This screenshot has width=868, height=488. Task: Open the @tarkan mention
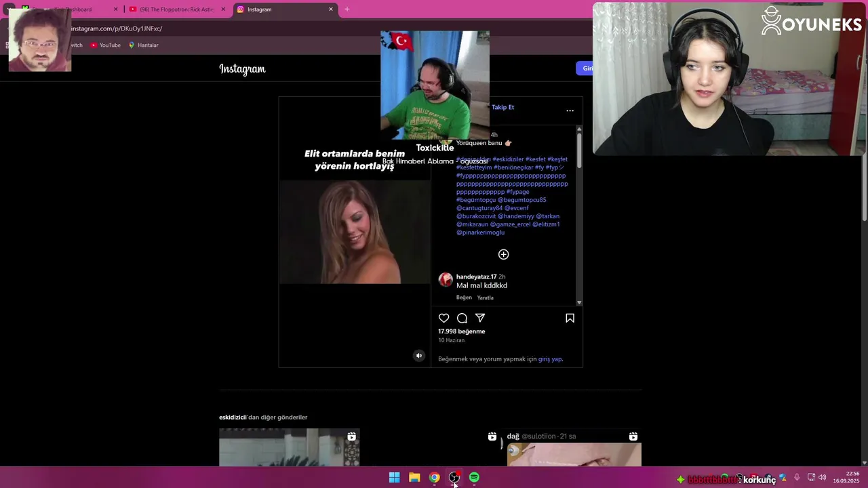pos(548,216)
